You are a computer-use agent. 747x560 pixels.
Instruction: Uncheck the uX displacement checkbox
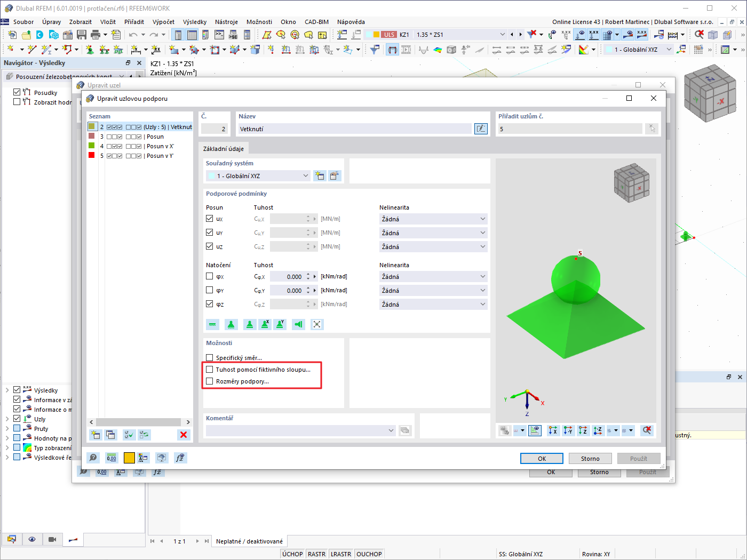(x=210, y=219)
